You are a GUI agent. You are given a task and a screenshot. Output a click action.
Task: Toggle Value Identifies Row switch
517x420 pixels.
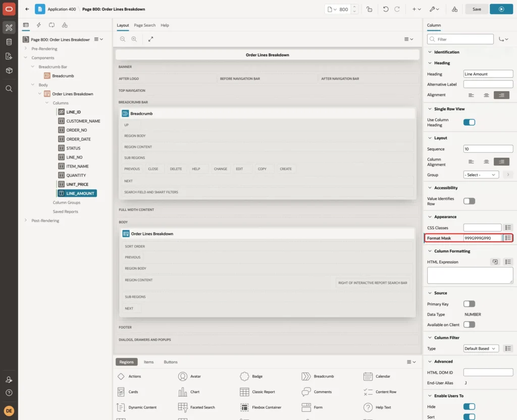point(469,201)
